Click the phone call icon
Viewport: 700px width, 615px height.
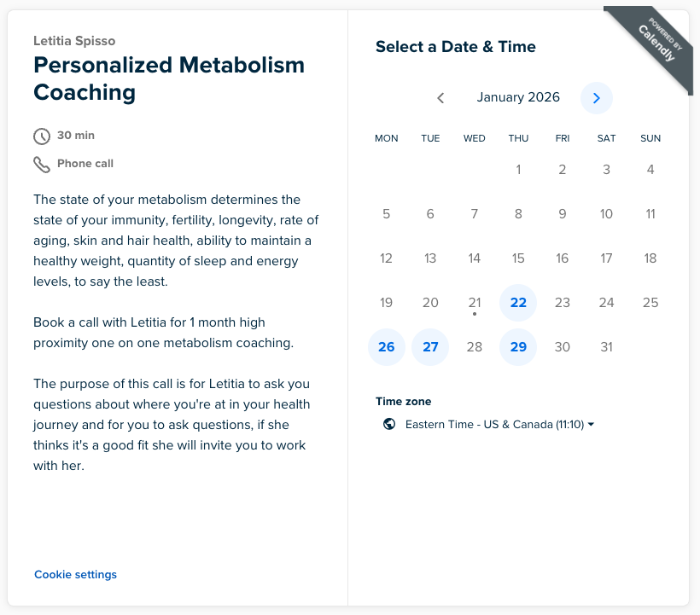point(42,164)
